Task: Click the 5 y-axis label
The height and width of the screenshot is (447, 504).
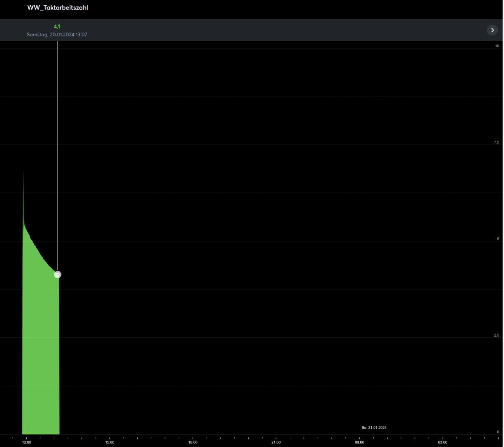Action: 498,239
